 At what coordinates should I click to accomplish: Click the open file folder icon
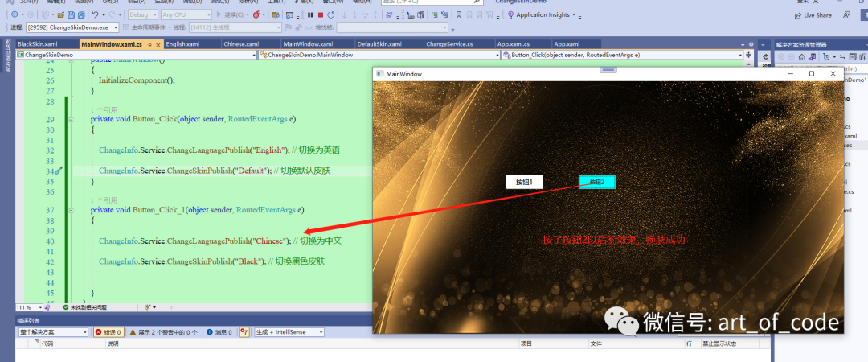click(x=61, y=15)
